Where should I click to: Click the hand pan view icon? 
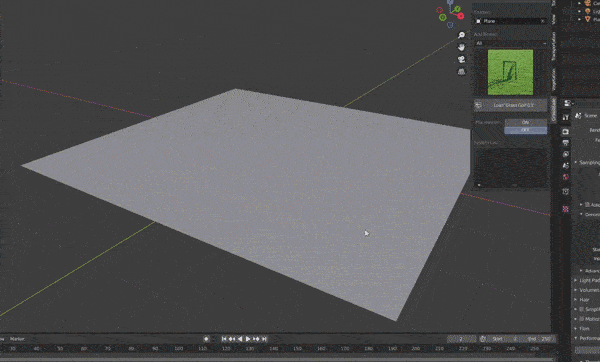461,47
